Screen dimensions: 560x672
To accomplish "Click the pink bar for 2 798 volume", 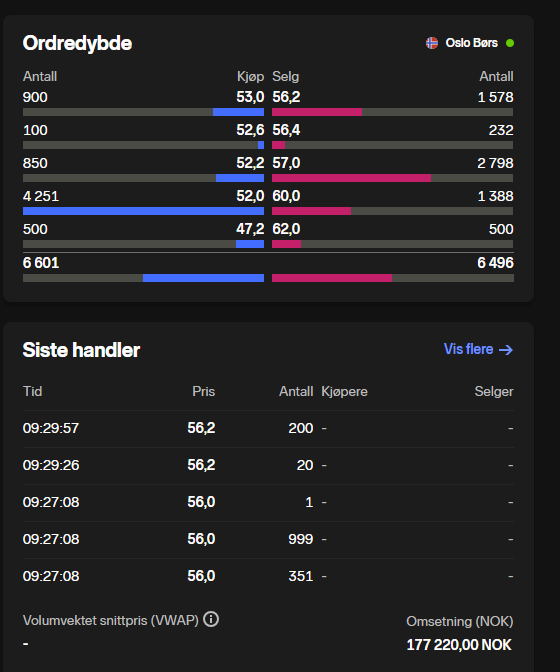I will [351, 178].
